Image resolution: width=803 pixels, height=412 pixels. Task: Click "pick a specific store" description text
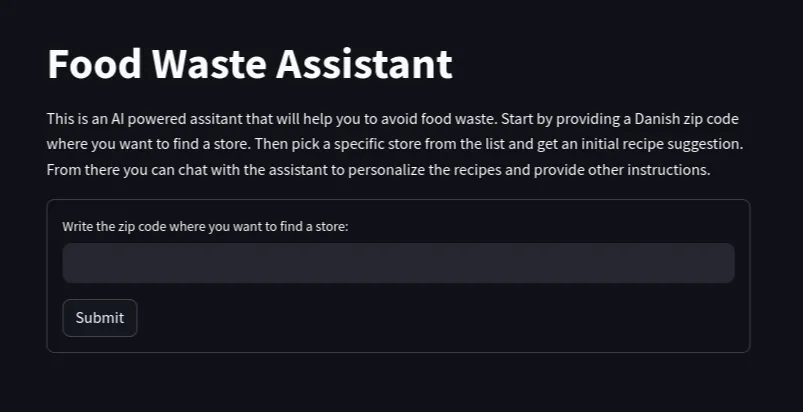345,144
